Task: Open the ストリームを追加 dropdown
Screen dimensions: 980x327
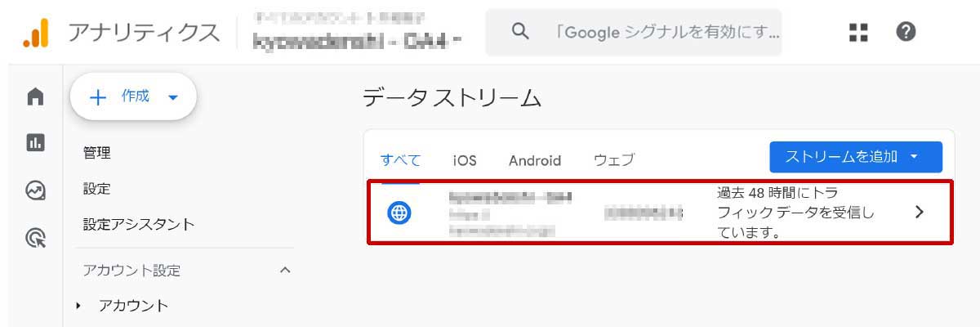Action: point(856,156)
